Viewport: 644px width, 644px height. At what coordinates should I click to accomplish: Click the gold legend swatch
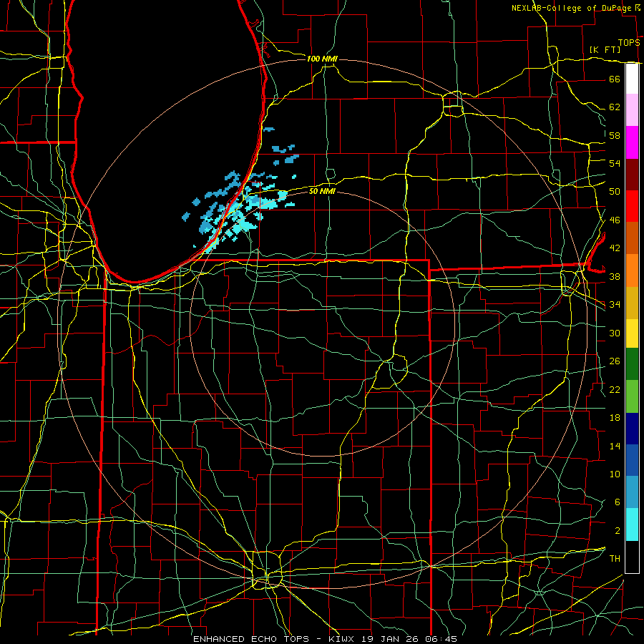pos(632,303)
